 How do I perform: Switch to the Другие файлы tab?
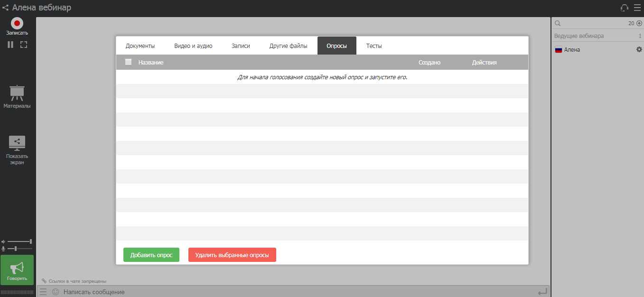pos(288,46)
